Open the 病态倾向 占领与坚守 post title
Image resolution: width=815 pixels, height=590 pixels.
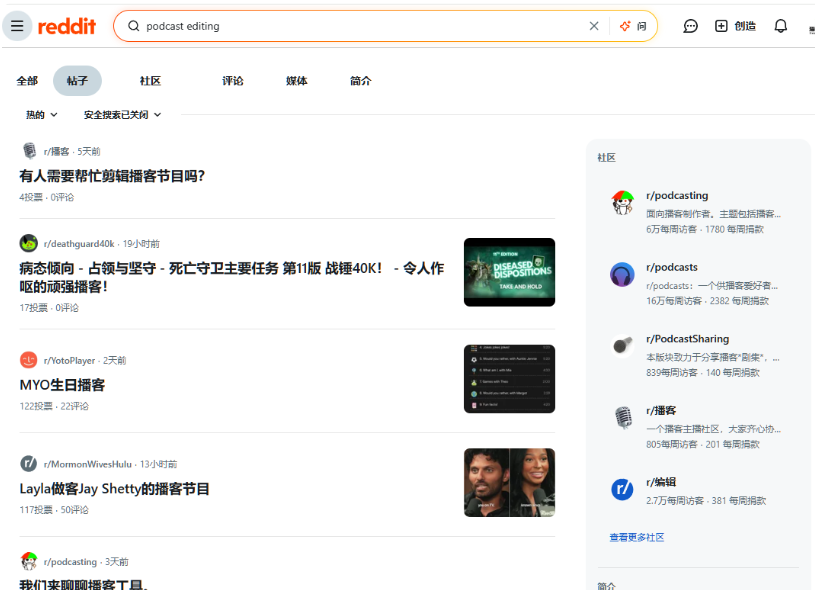pos(232,277)
